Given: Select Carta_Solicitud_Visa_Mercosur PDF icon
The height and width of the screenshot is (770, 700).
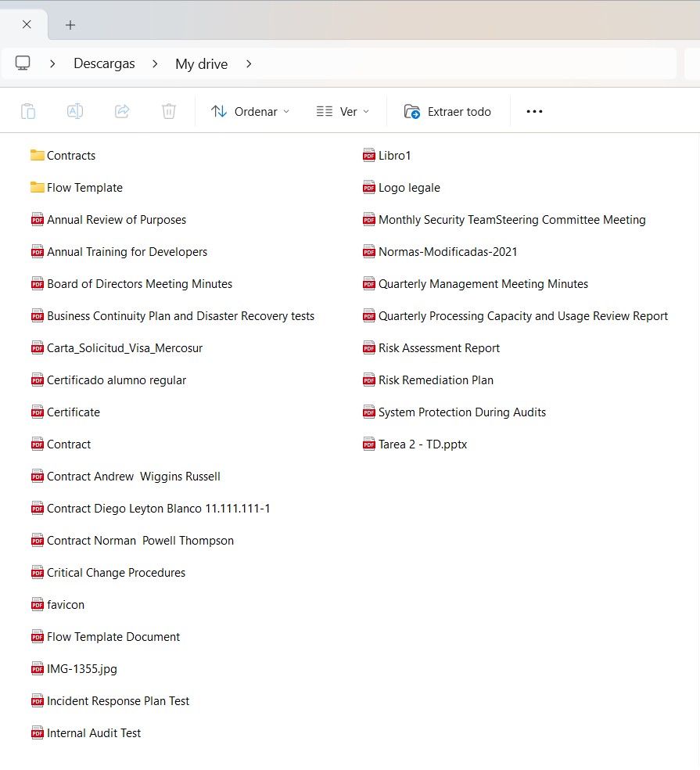Looking at the screenshot, I should tap(38, 347).
